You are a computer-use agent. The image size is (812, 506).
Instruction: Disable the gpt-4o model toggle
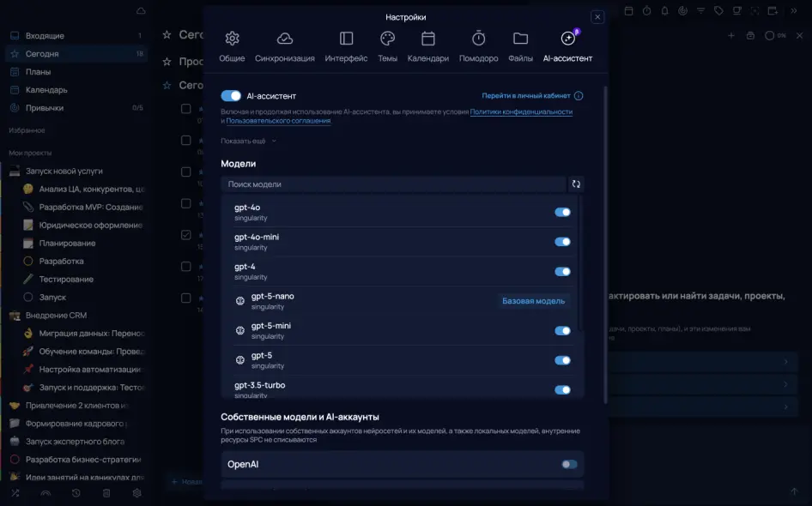pos(562,212)
